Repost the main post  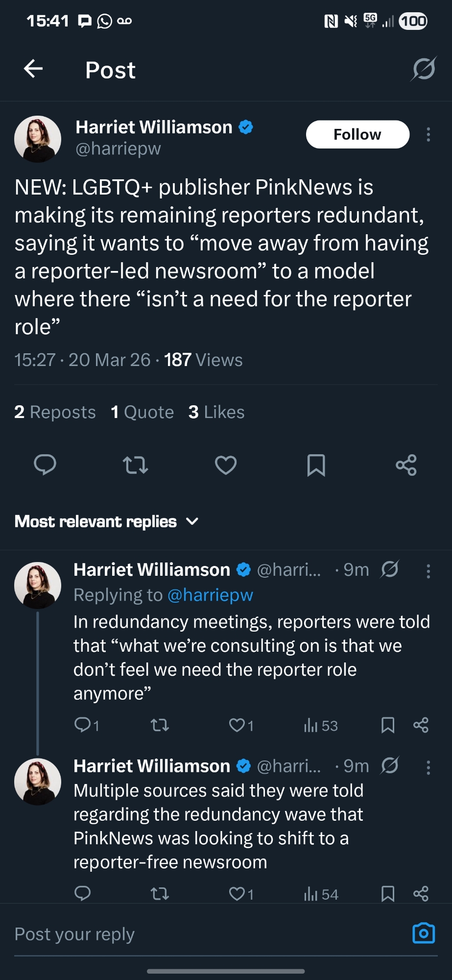135,465
